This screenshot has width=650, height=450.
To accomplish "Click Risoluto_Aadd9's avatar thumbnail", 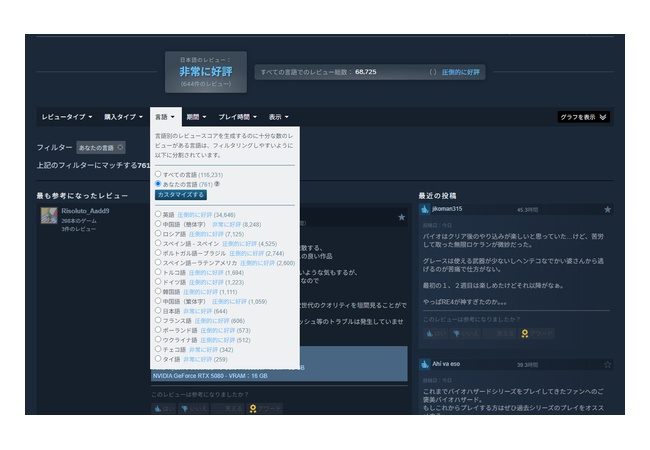I will click(49, 215).
